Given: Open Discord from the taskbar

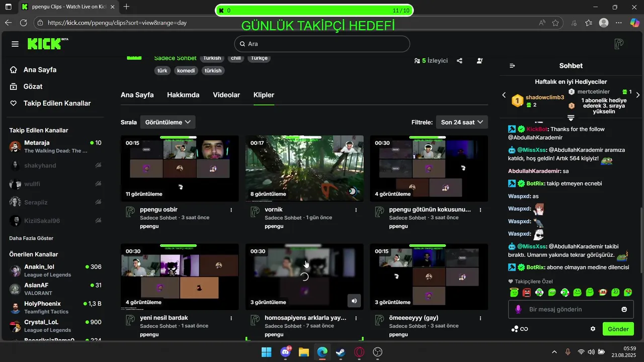Looking at the screenshot, I should (x=285, y=352).
